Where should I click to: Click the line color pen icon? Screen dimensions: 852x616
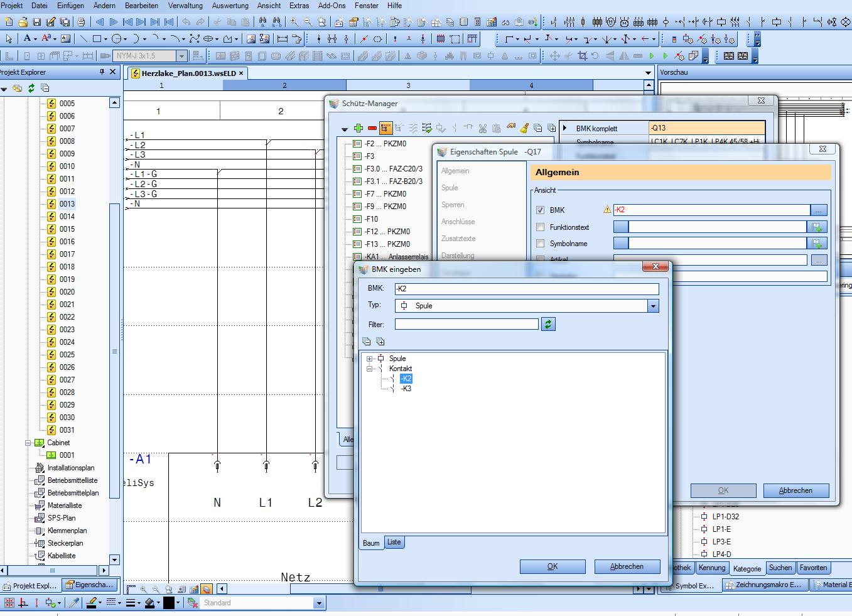click(91, 603)
